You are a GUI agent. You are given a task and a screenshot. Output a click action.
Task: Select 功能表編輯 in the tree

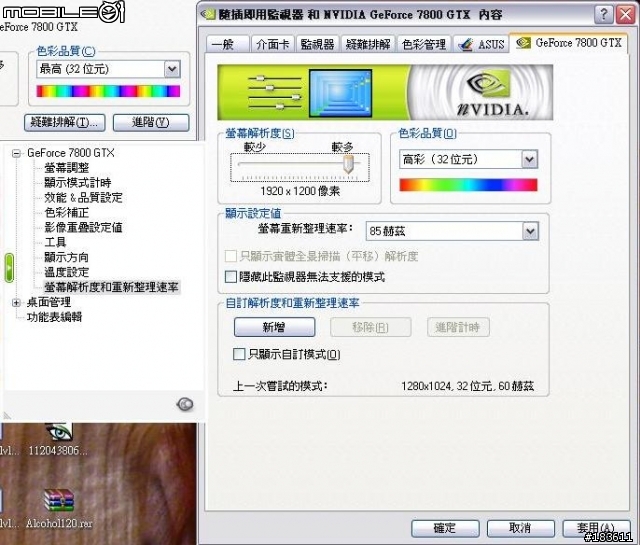(x=54, y=317)
